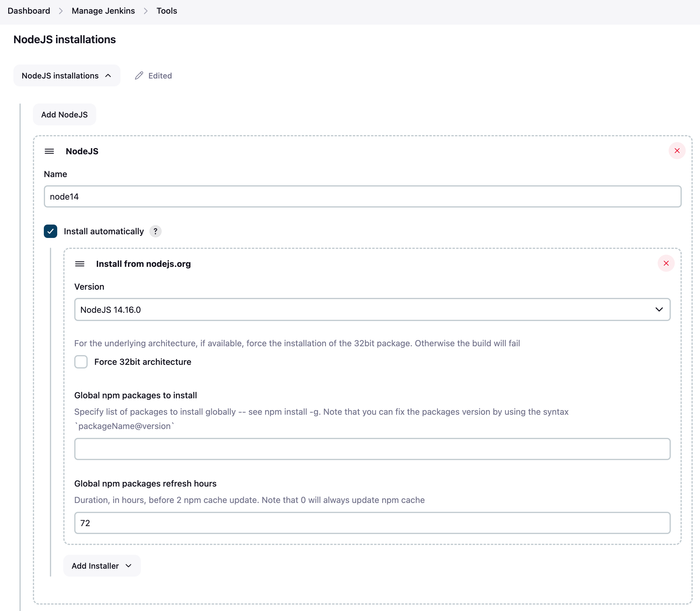Click the Version dropdown arrow
Screen dimensions: 700x611
[x=659, y=309]
